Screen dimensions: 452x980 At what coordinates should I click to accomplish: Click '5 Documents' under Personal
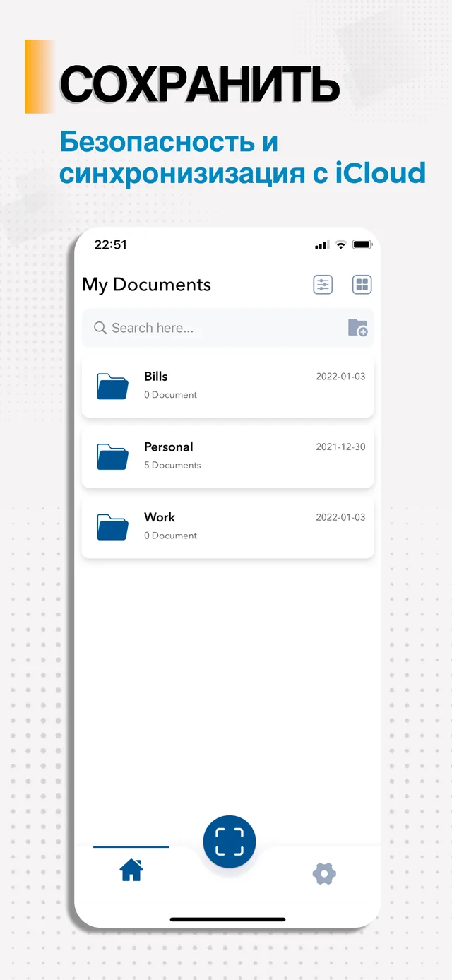point(172,465)
